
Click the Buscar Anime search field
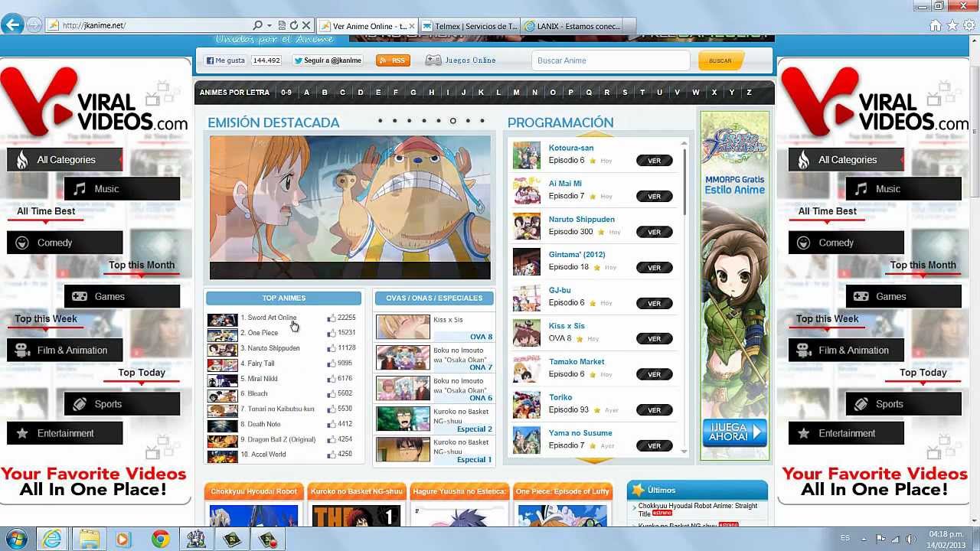[x=610, y=60]
